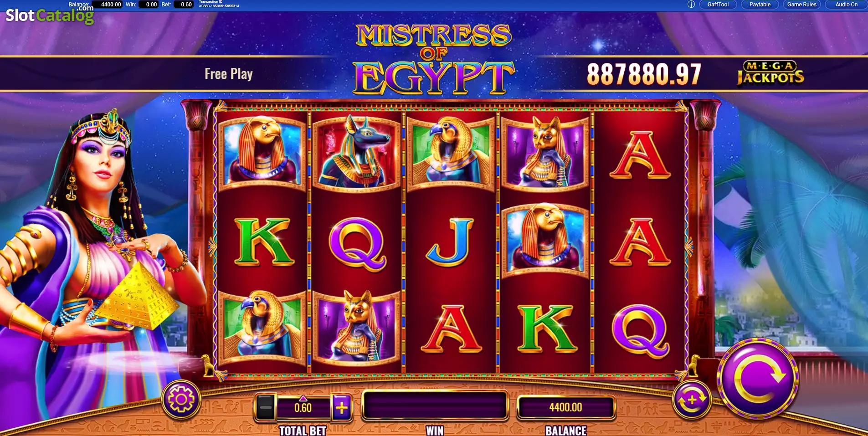Click the Mega Jackpots logo
This screenshot has height=436, width=868.
coord(770,73)
